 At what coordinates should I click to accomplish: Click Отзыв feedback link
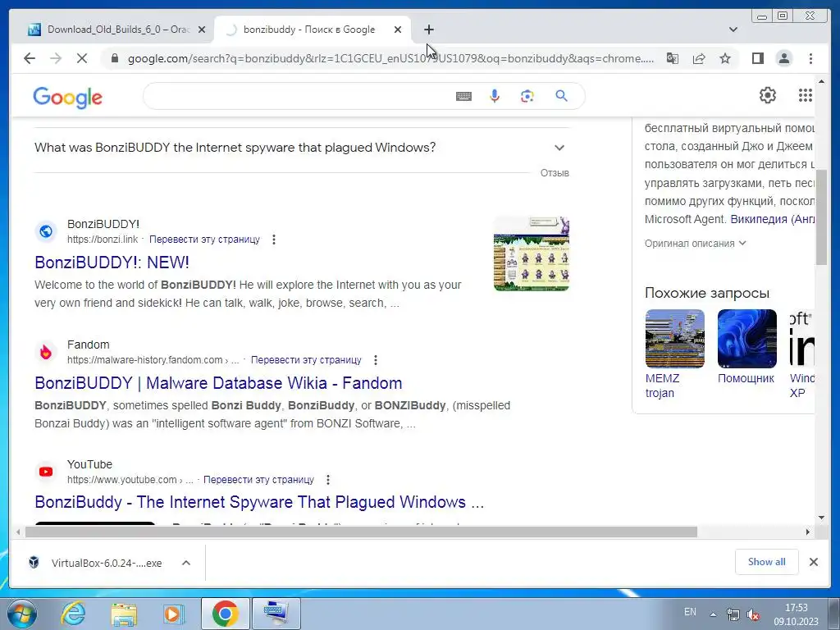tap(555, 173)
